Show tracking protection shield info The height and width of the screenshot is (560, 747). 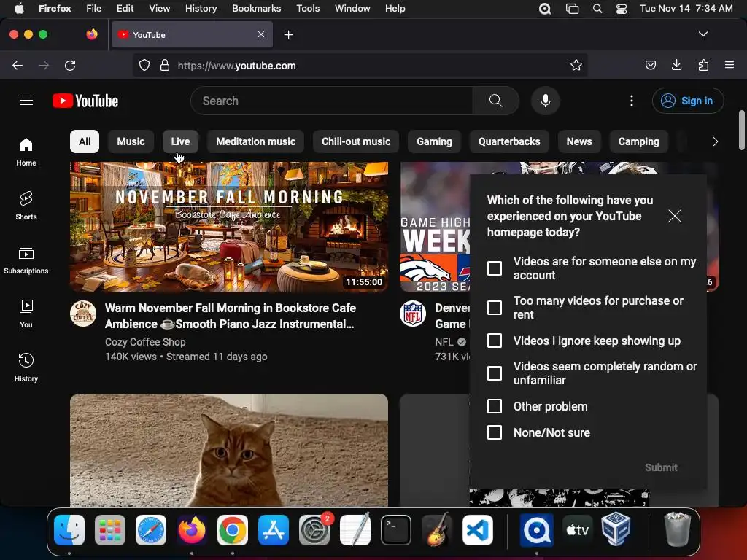click(144, 65)
